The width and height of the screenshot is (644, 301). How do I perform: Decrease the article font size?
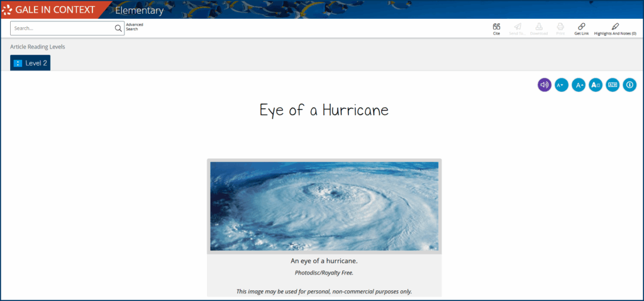click(562, 84)
